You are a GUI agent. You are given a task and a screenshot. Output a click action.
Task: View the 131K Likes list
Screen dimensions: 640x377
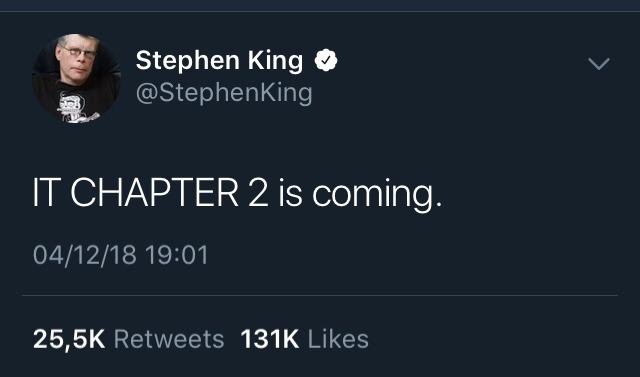click(x=304, y=339)
